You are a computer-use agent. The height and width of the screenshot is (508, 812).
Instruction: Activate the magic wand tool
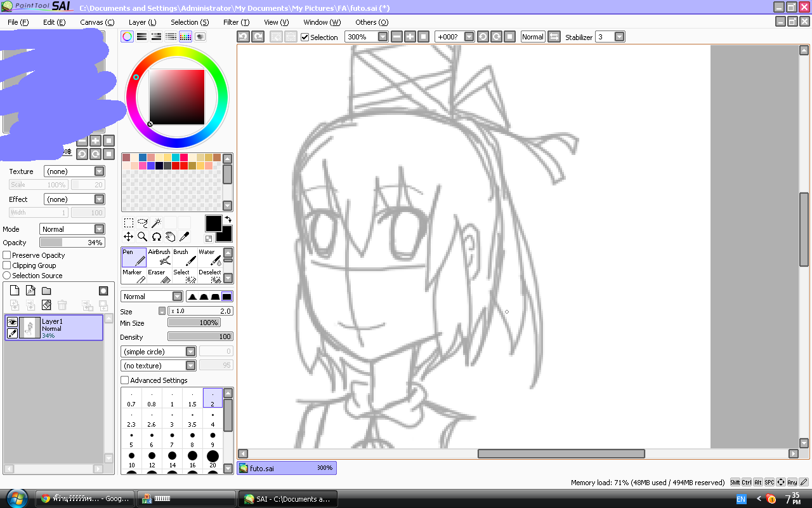(156, 223)
